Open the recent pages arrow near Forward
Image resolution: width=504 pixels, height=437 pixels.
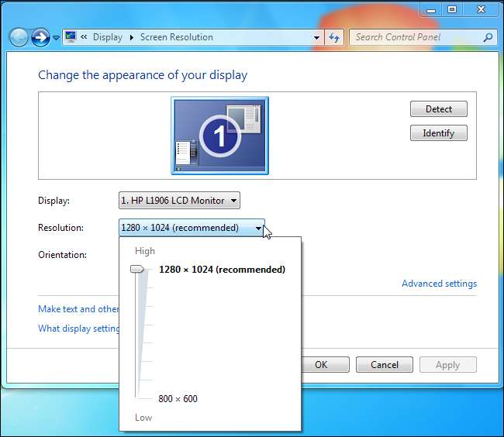coord(56,37)
